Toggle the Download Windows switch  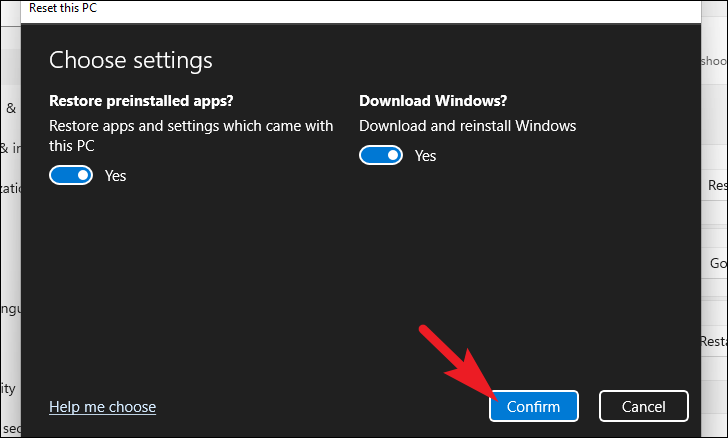pos(381,155)
